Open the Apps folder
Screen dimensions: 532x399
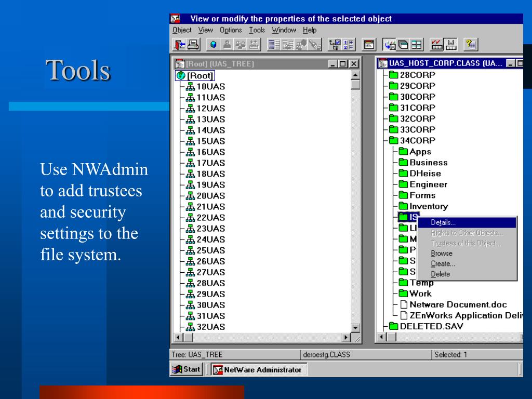[x=415, y=151]
